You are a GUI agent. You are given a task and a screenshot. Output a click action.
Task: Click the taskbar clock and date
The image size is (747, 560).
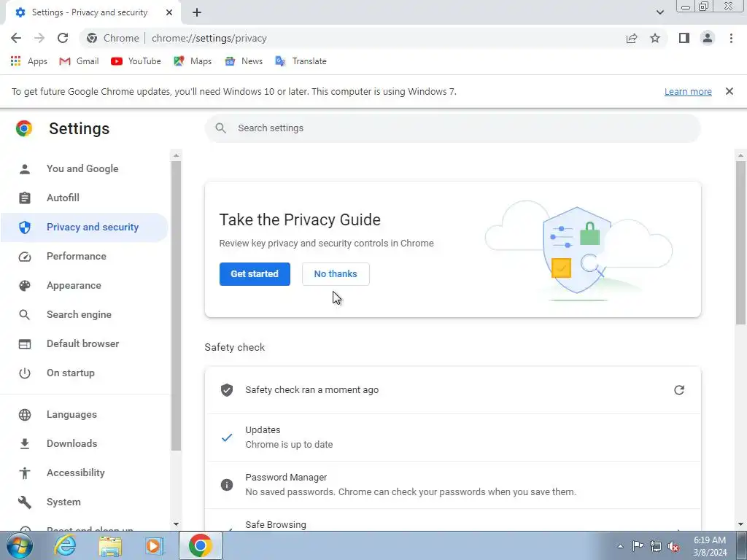[710, 546]
